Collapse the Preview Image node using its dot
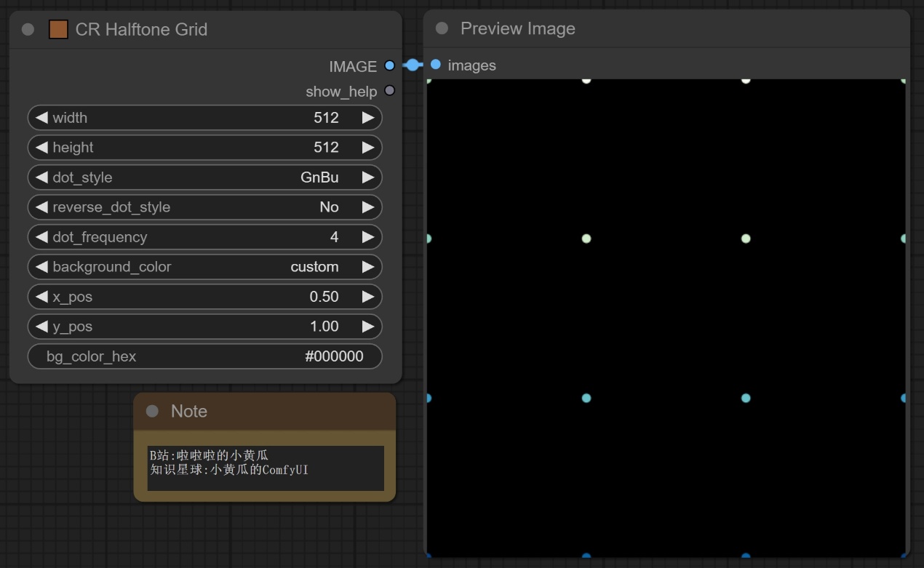The image size is (924, 568). point(442,28)
